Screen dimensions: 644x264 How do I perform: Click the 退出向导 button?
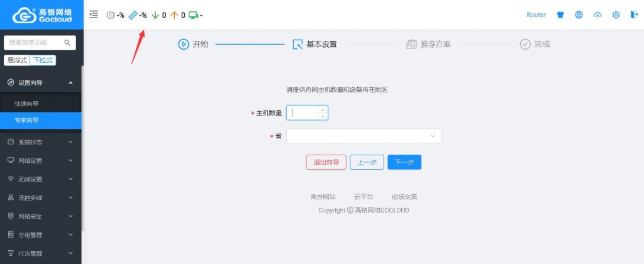tap(326, 162)
